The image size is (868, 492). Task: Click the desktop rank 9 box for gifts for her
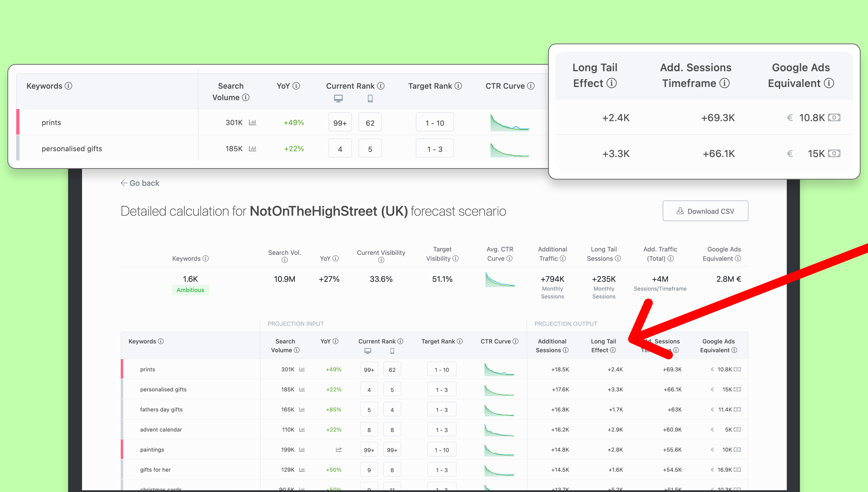pyautogui.click(x=369, y=470)
